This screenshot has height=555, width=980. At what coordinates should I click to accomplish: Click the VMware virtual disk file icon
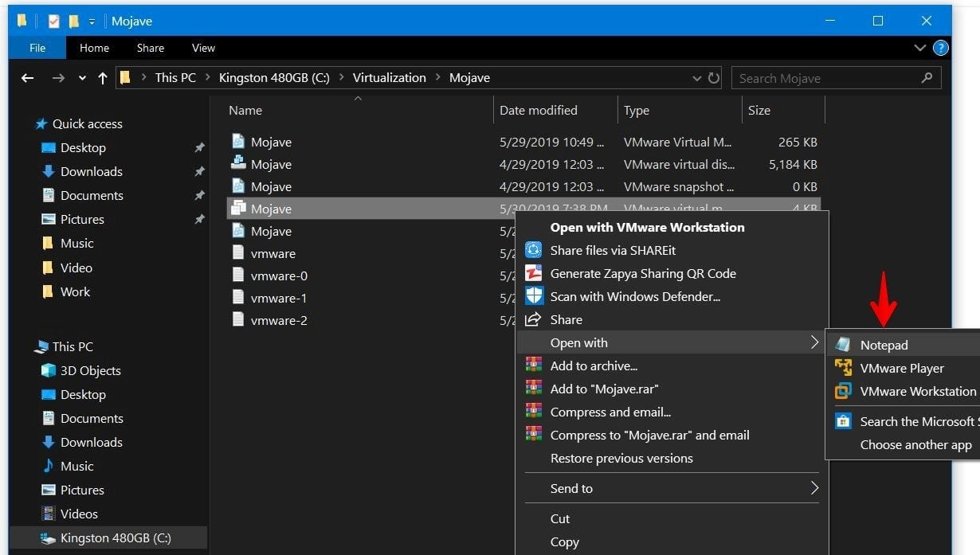tap(238, 163)
